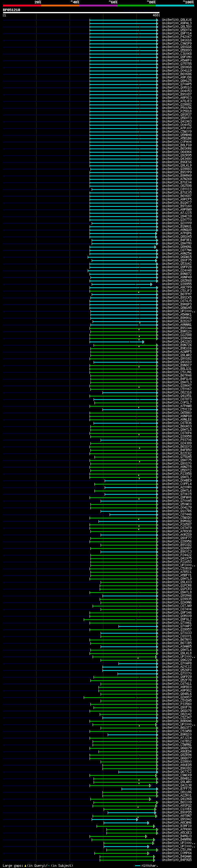
Task: Select hit UniRef100_C9WSP9
Action: [177, 43]
